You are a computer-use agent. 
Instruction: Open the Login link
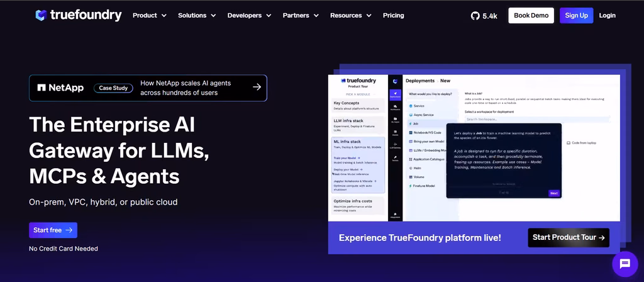click(x=607, y=16)
